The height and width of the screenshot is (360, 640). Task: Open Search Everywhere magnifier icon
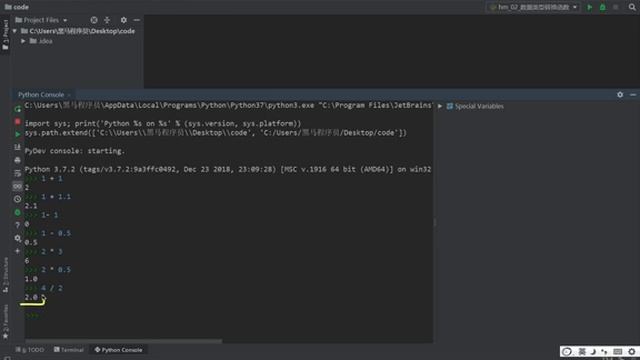click(632, 7)
